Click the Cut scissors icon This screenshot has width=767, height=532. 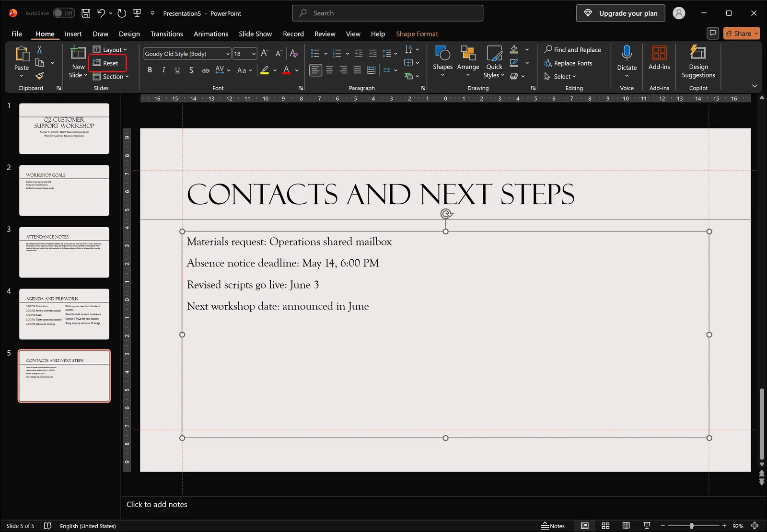pyautogui.click(x=40, y=50)
